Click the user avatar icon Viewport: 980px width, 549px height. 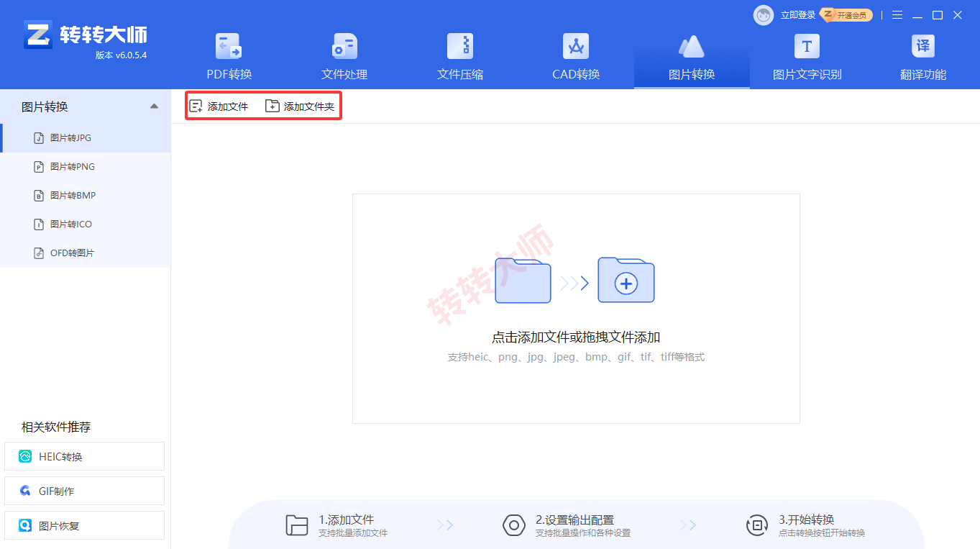tap(764, 15)
